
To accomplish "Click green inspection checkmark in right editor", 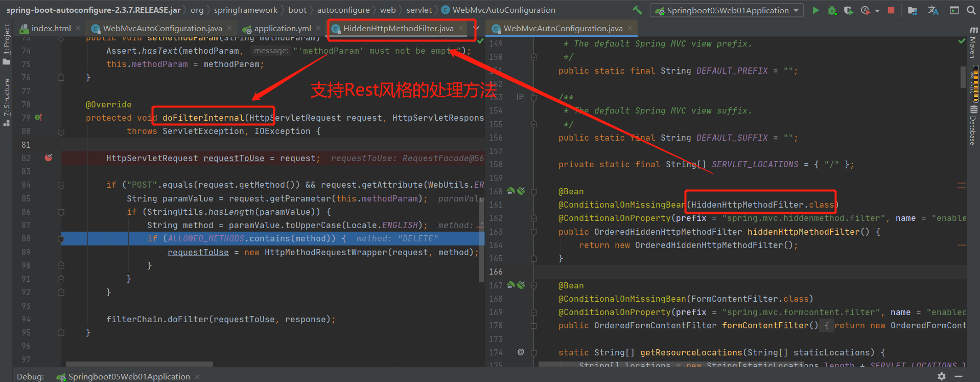I will coord(962,41).
